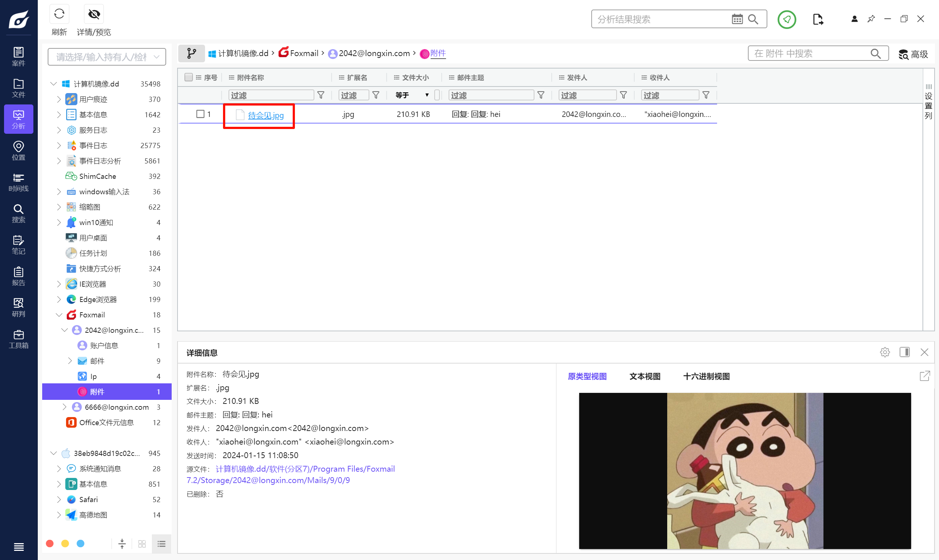
Task: Click the 2042@longxin.com breadcrumb item
Action: click(369, 53)
